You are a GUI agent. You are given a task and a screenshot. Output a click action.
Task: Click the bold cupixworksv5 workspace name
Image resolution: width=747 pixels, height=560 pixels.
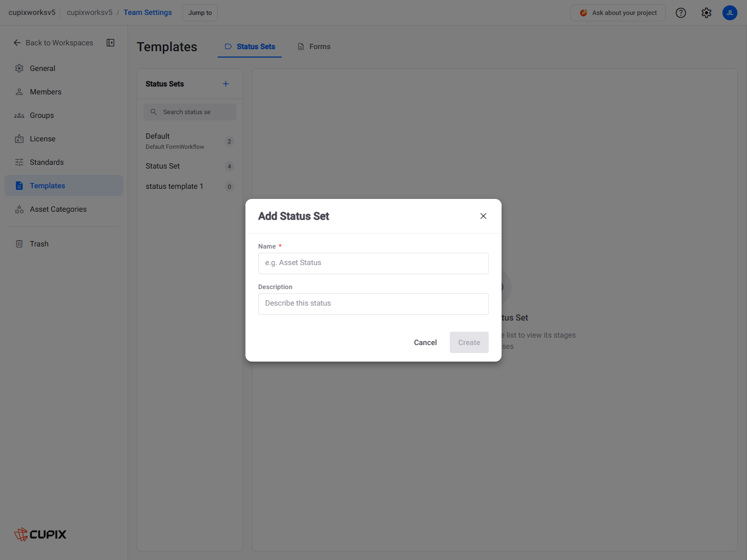32,12
